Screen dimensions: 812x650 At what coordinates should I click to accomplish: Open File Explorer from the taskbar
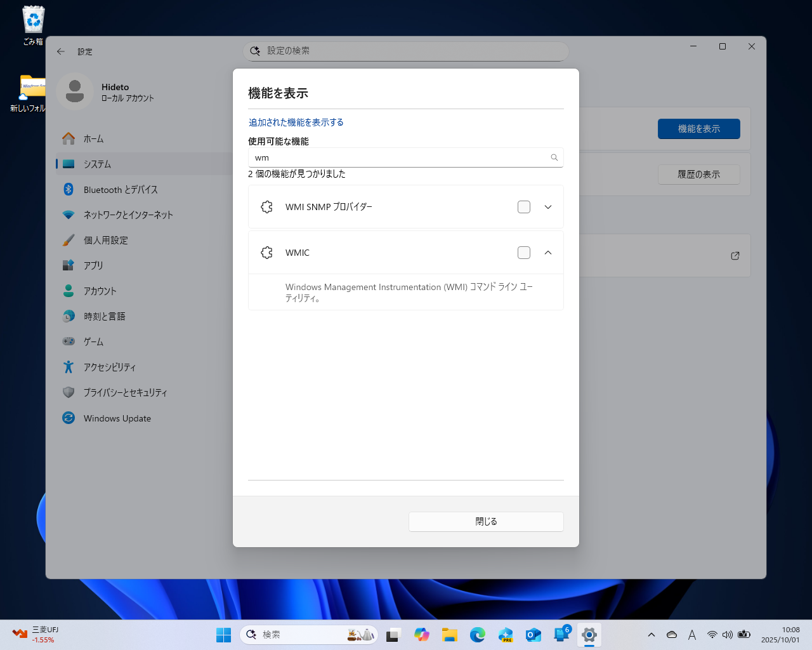450,635
